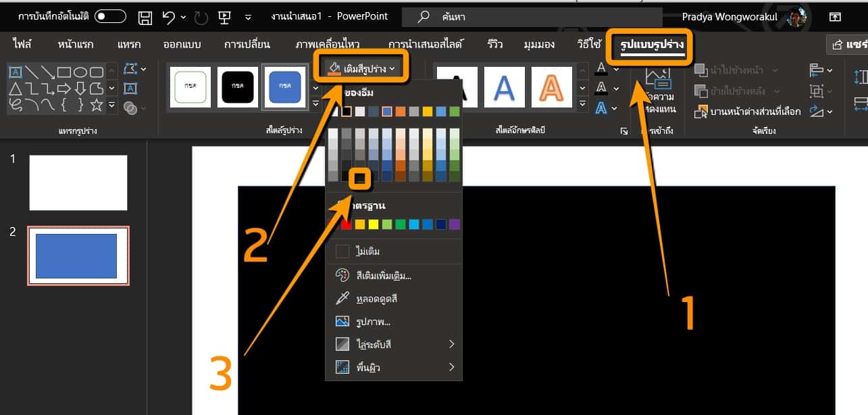The image size is (868, 415).
Task: Expand the WordArt styles gallery More arrow
Action: pos(583,103)
